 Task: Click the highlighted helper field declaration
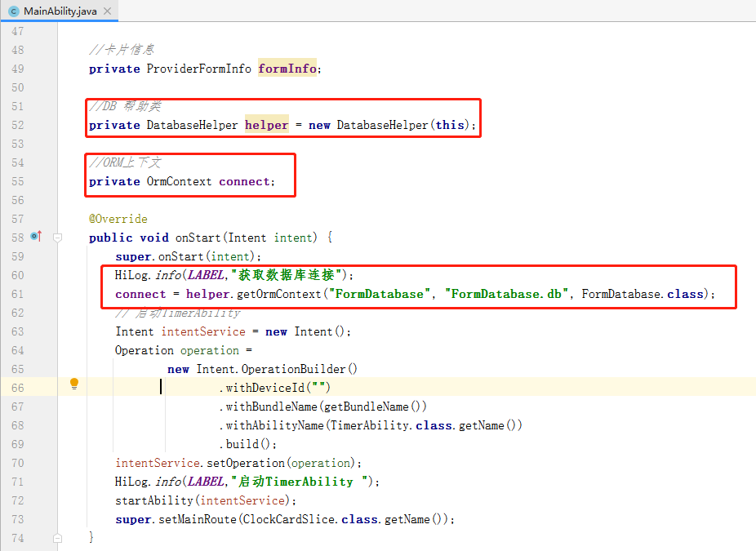[266, 125]
